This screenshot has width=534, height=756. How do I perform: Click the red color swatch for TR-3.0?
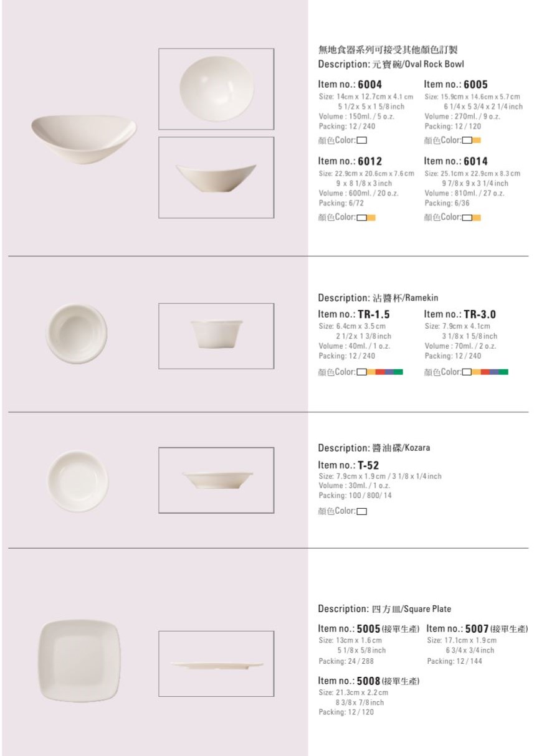[485, 372]
